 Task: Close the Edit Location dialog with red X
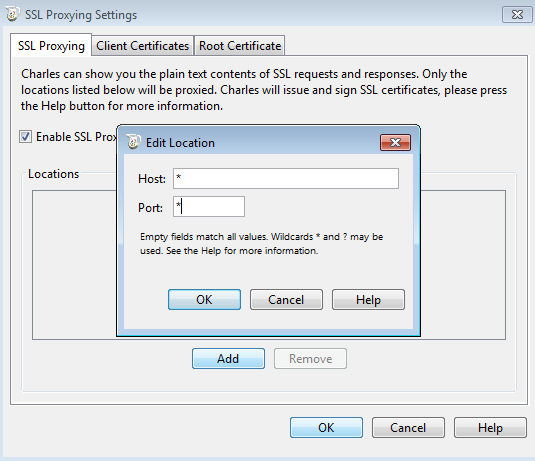(395, 142)
